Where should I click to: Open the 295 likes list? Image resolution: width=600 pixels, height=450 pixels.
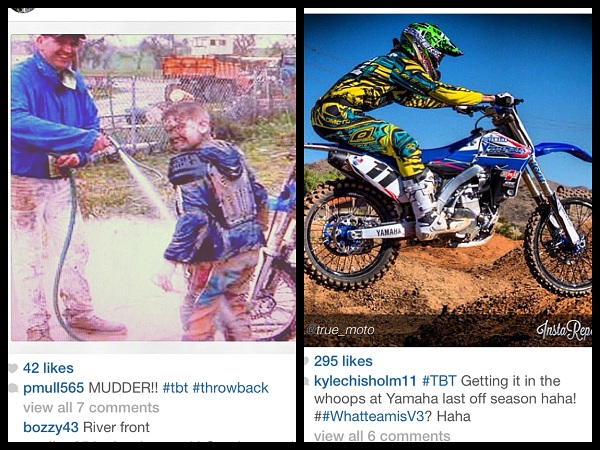point(343,361)
